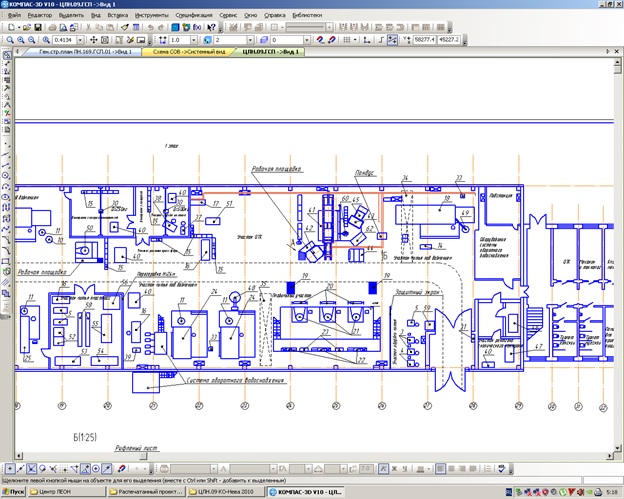This screenshot has height=499, width=624.
Task: Open the line style dropdown arrow
Action: 330,27
